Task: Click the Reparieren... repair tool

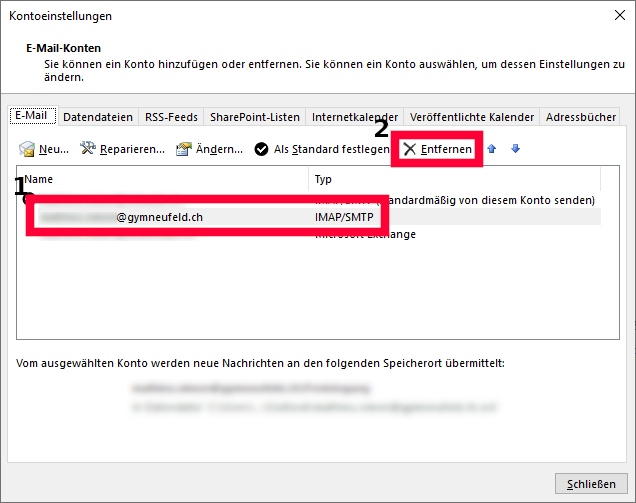Action: point(122,149)
